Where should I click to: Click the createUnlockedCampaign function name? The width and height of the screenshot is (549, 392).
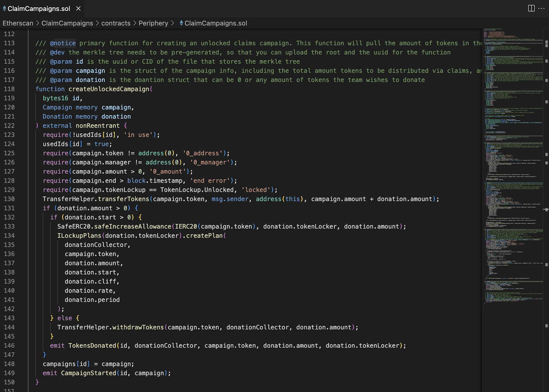point(109,89)
